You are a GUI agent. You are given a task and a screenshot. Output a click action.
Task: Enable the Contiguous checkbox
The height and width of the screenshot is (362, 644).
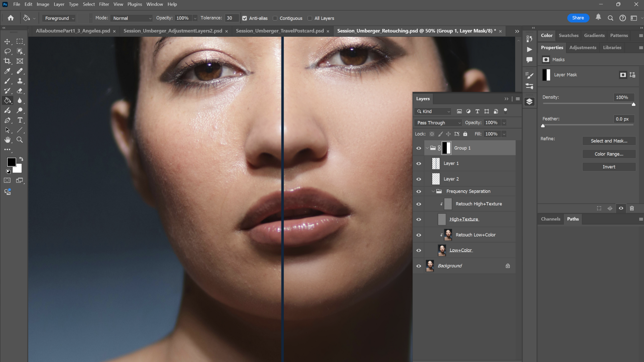[275, 18]
